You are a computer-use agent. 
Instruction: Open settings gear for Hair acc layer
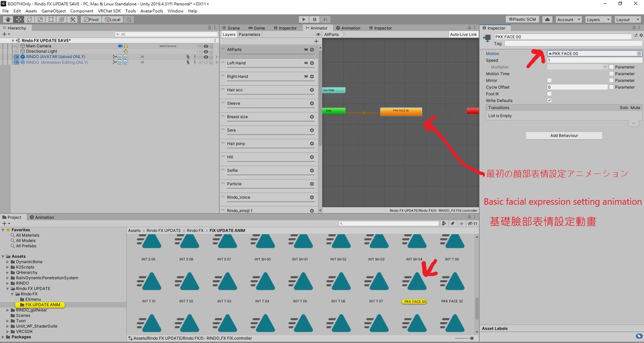pyautogui.click(x=312, y=90)
